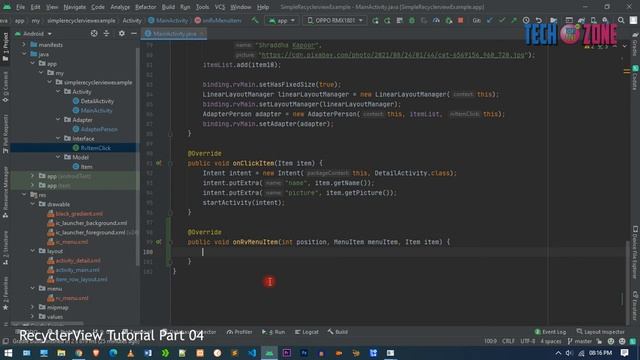Viewport: 640px width, 360px height.
Task: Open the Run tool window button
Action: click(x=274, y=332)
